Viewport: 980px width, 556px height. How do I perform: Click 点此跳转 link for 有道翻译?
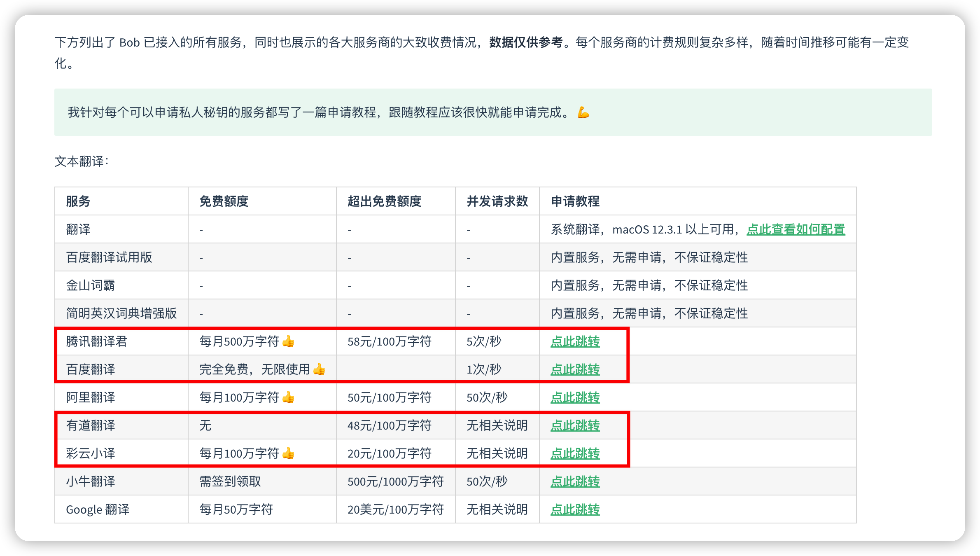(x=575, y=425)
